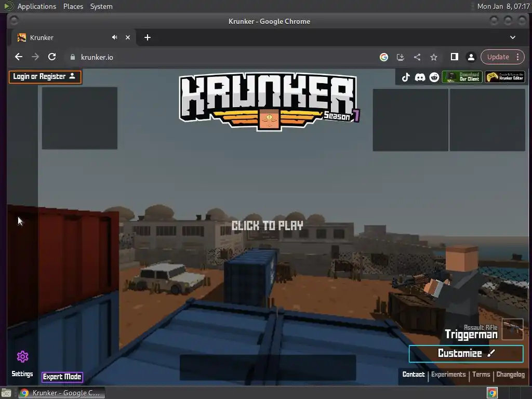Viewport: 532px width, 399px height.
Task: Open the Krunker Editor button
Action: [505, 77]
